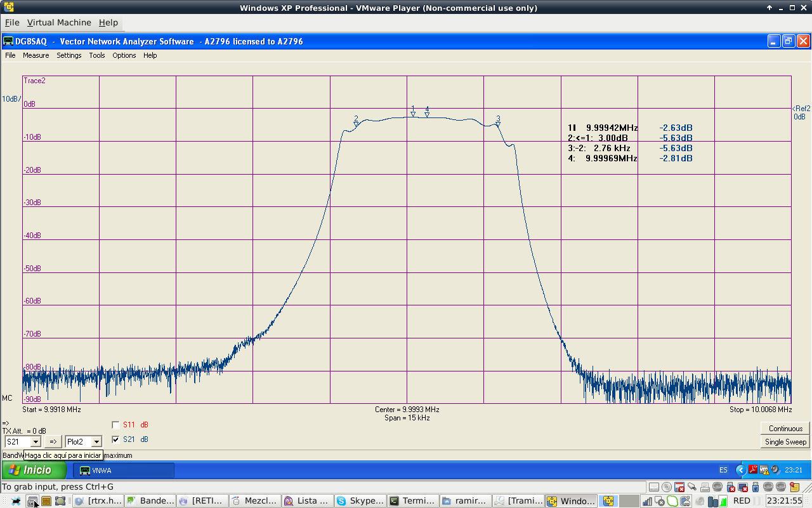Click the ES language indicator
This screenshot has height=508, width=812.
[x=723, y=471]
